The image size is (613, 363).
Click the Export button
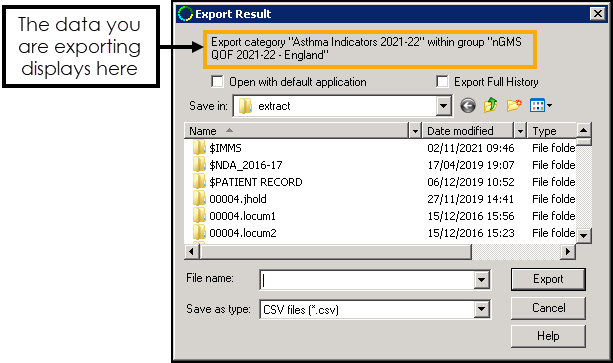pos(548,279)
